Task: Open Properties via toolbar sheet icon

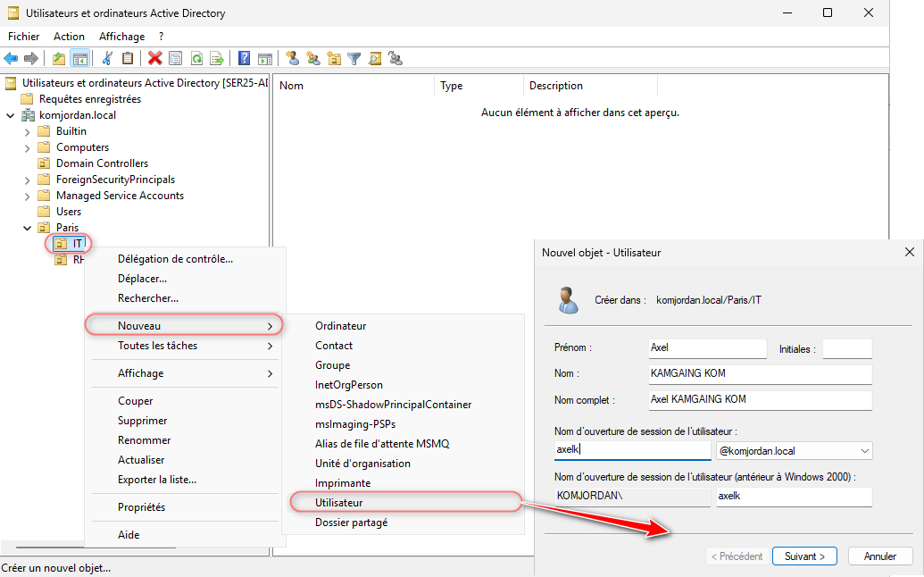Action: 176,58
